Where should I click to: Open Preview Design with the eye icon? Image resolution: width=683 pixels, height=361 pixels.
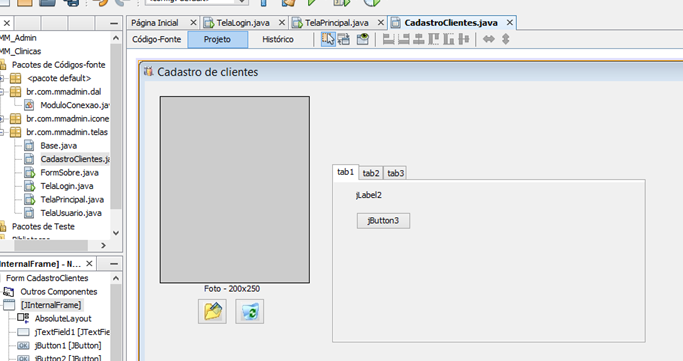(362, 39)
